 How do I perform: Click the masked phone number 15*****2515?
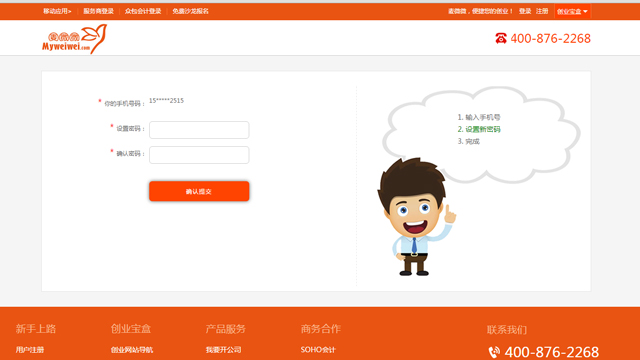[x=167, y=100]
